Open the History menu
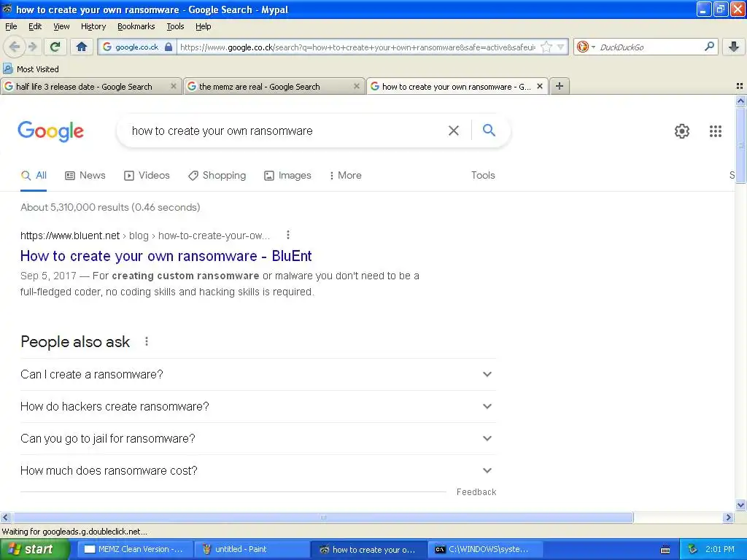The height and width of the screenshot is (560, 747). (x=93, y=26)
